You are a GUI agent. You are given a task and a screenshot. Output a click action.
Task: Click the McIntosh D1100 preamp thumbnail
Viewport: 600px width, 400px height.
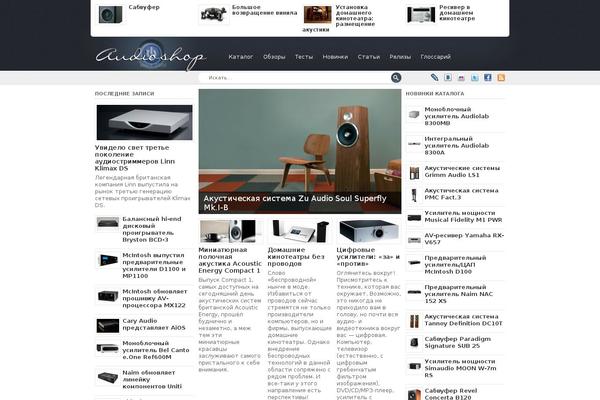[108, 260]
